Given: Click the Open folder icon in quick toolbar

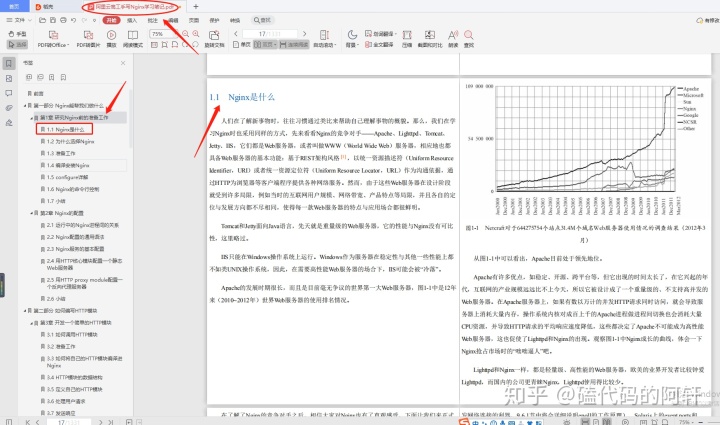Looking at the screenshot, I should 42,20.
